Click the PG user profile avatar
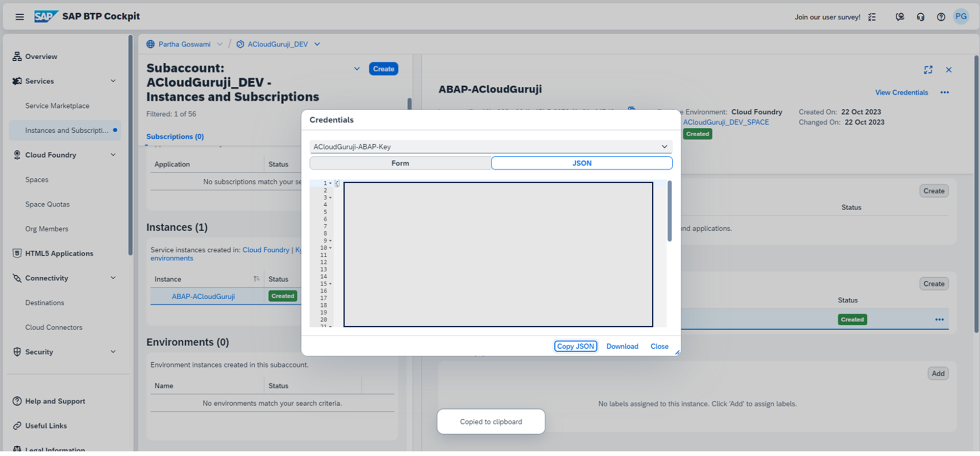 (961, 17)
